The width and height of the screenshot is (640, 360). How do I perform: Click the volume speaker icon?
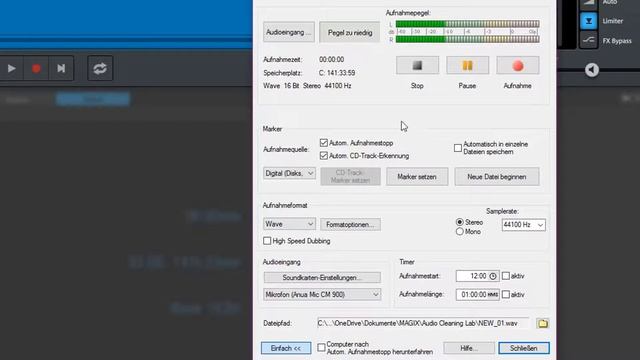tap(592, 70)
